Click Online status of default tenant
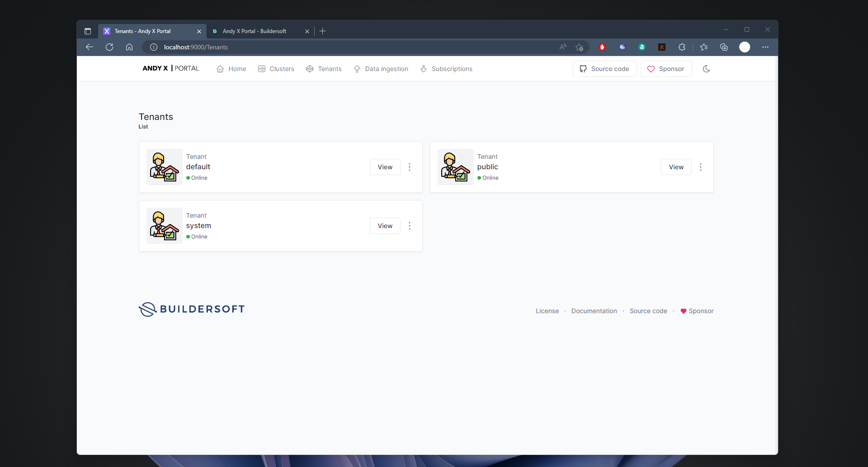The width and height of the screenshot is (868, 467). [197, 178]
